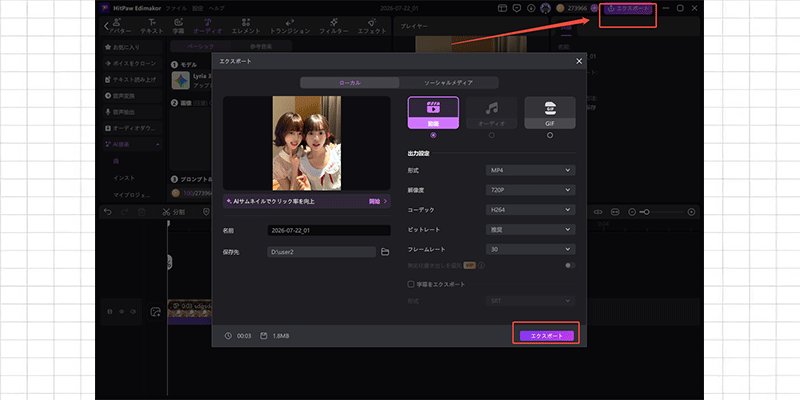Image resolution: width=800 pixels, height=400 pixels.
Task: Click the zoom out minus on timeline
Action: (632, 212)
